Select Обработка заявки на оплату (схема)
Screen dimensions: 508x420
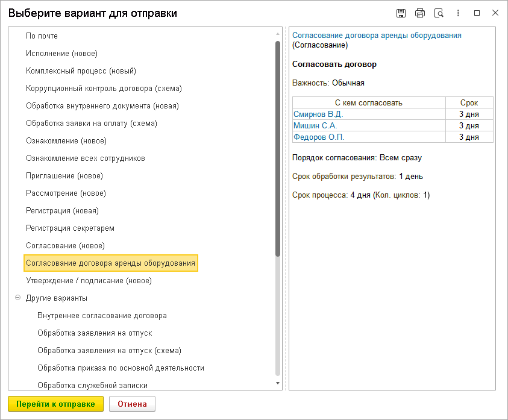click(92, 124)
